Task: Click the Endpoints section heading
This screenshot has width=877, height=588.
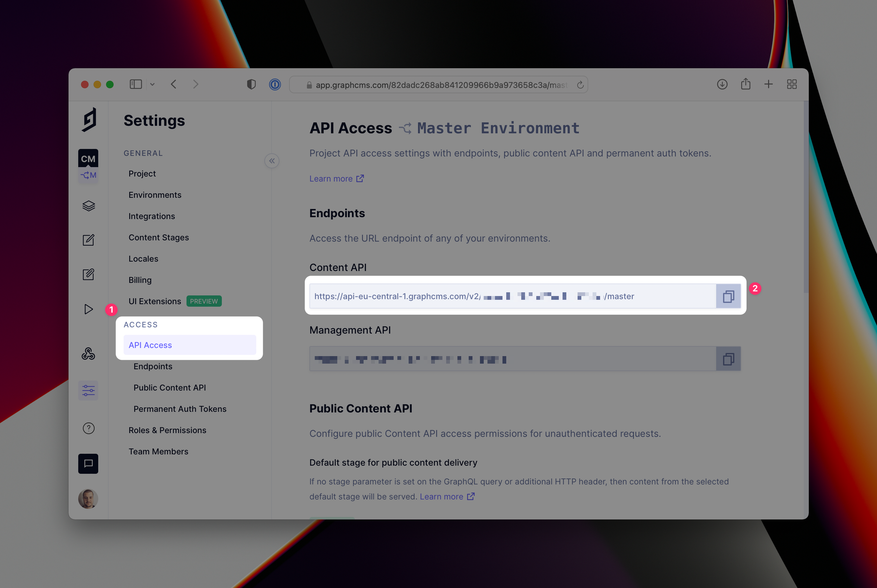Action: [x=337, y=213]
